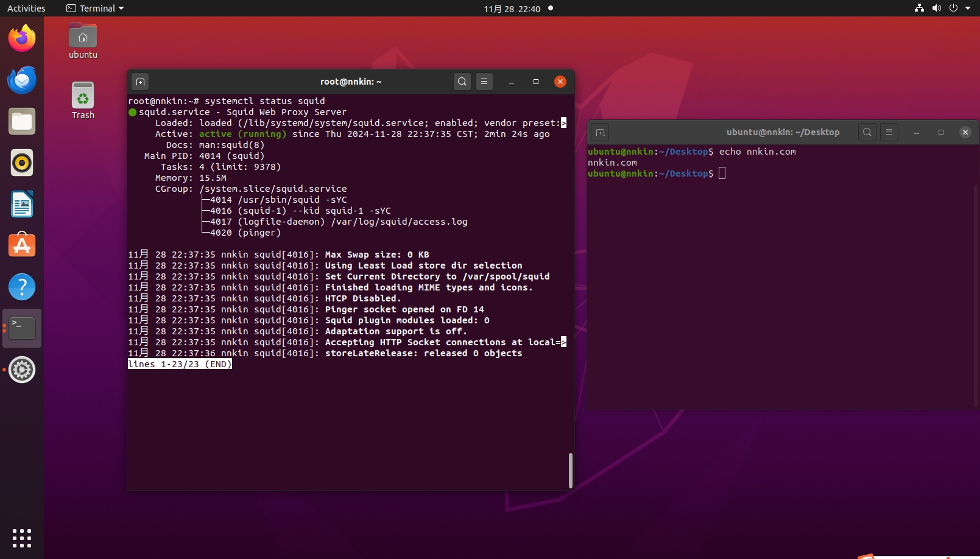Open Thunderbird mail from the dock
Image resolution: width=980 pixels, height=559 pixels.
(22, 80)
